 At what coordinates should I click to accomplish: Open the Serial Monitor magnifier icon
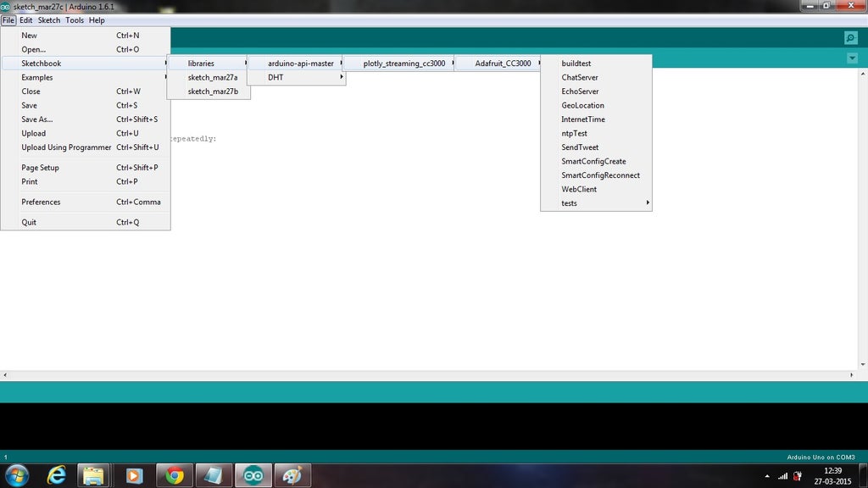851,37
